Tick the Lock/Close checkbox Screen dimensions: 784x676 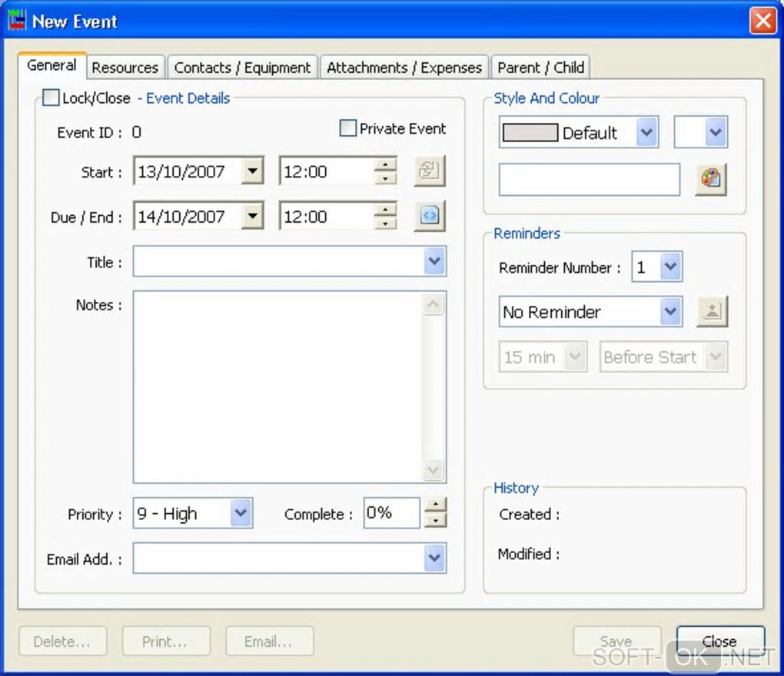click(51, 98)
